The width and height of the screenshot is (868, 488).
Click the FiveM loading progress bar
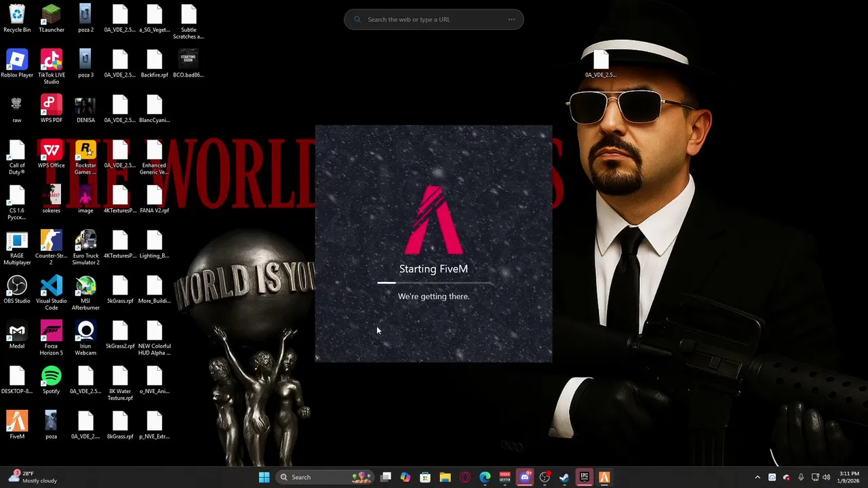[x=434, y=283]
